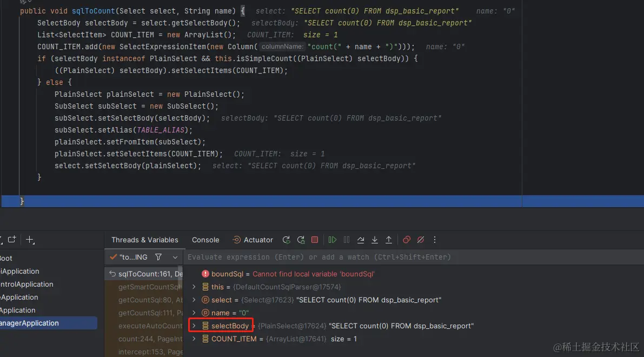Open the thread selector dropdown arrow

pos(175,257)
